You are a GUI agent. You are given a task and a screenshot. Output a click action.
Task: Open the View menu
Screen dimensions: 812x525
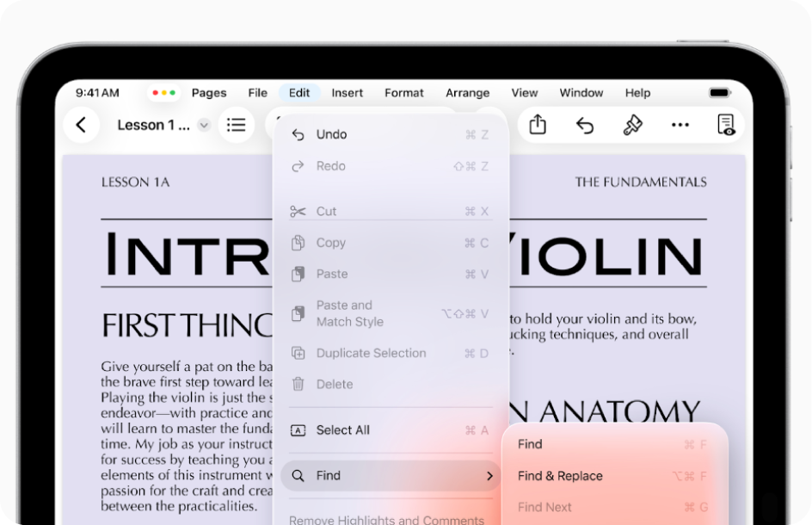coord(525,93)
